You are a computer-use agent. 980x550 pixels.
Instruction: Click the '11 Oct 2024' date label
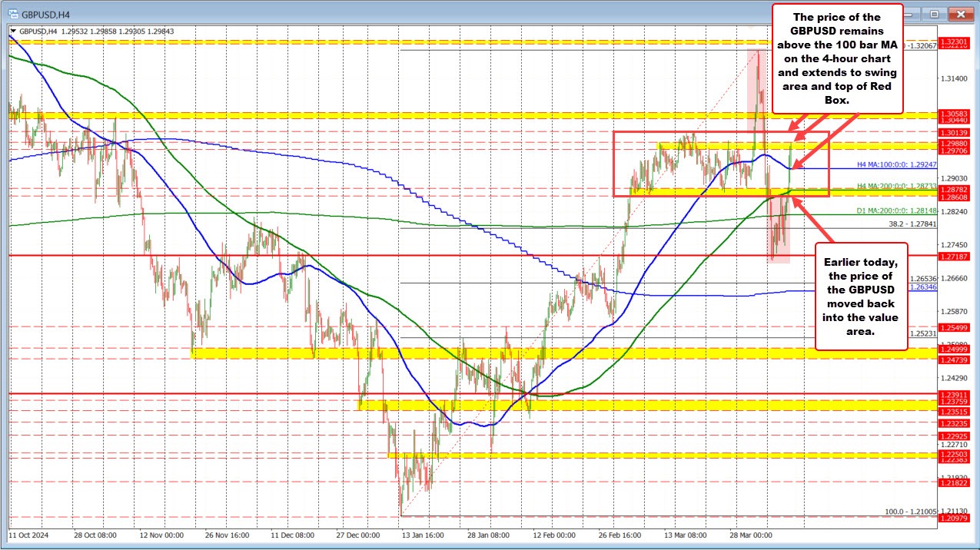click(28, 535)
